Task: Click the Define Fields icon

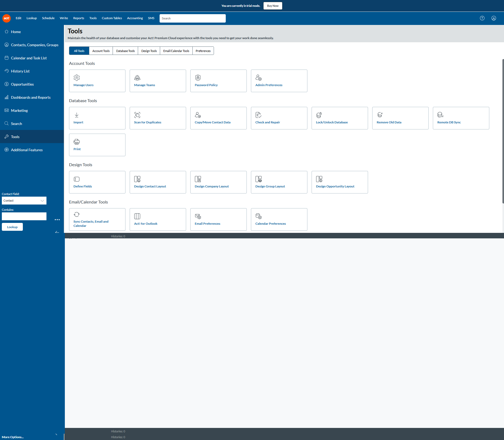Action: pyautogui.click(x=77, y=179)
